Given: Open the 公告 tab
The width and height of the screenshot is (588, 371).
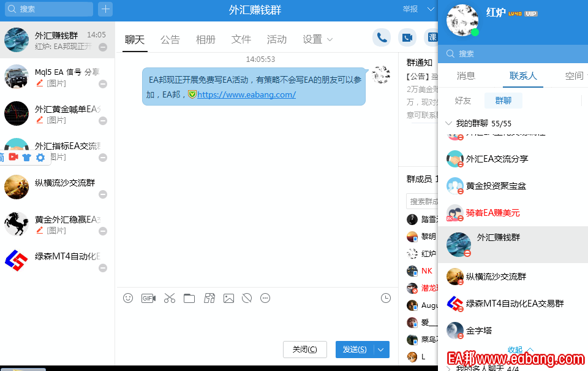Looking at the screenshot, I should [x=170, y=39].
